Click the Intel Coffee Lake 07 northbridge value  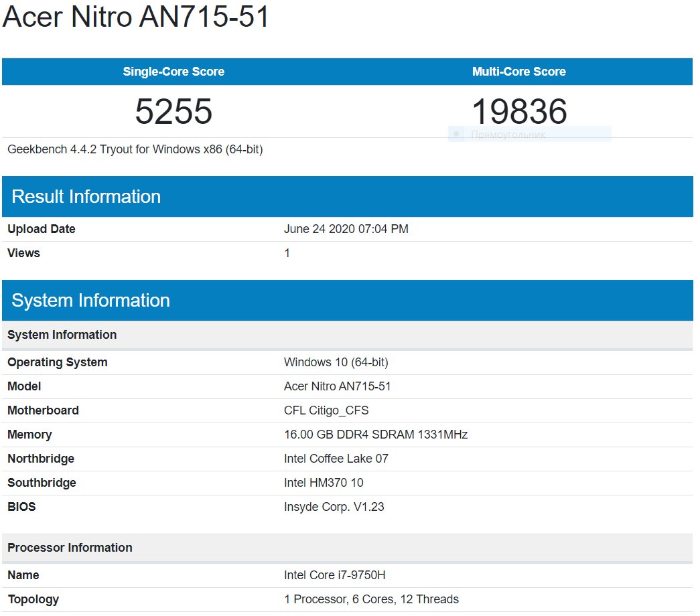(x=336, y=459)
